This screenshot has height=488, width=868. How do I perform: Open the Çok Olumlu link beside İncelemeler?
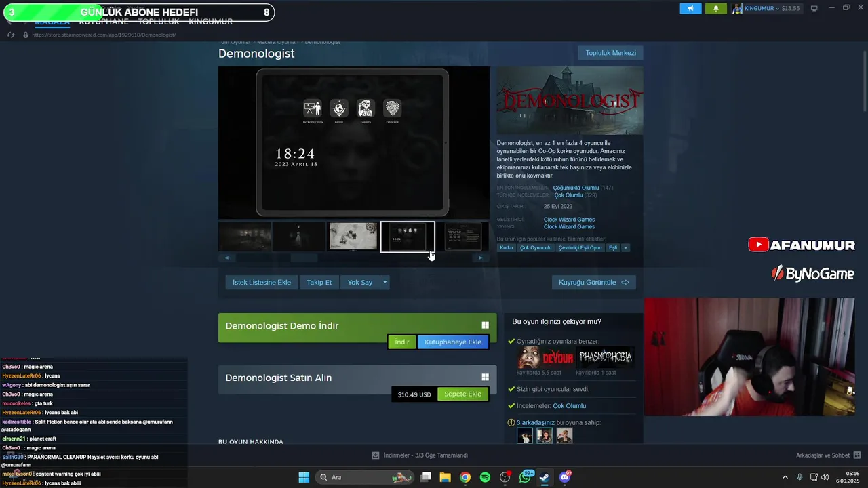[x=570, y=406]
